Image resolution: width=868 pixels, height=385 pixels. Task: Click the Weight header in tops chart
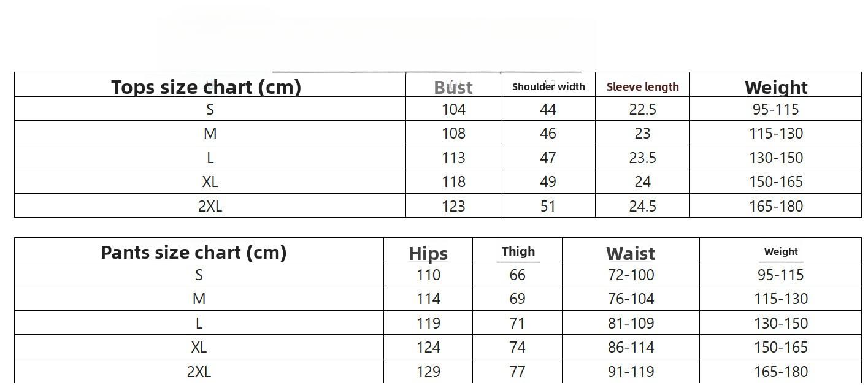[x=776, y=87]
